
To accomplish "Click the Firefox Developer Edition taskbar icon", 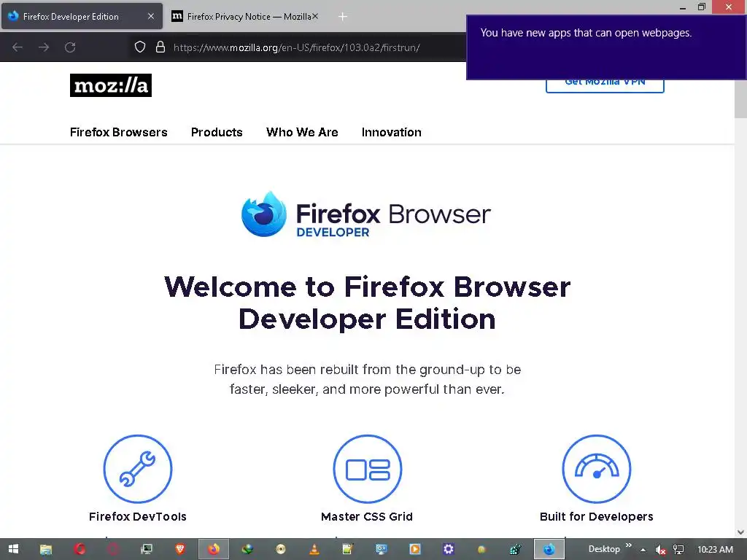I will [549, 550].
